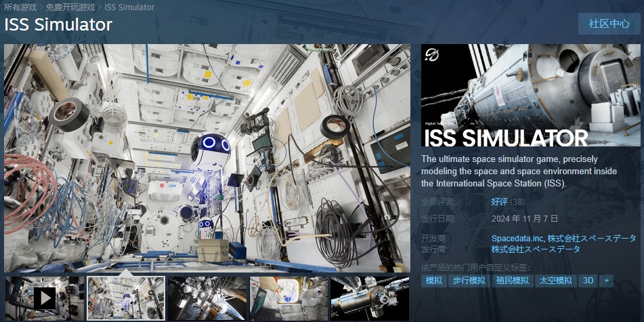Click the release date 2024 年 11 月 7 日
This screenshot has width=644, height=322.
point(525,218)
